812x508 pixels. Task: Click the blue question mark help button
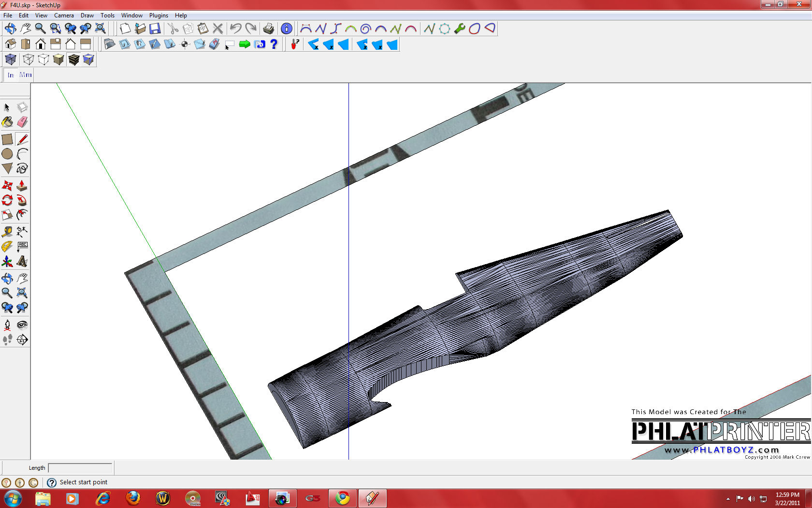coord(274,45)
